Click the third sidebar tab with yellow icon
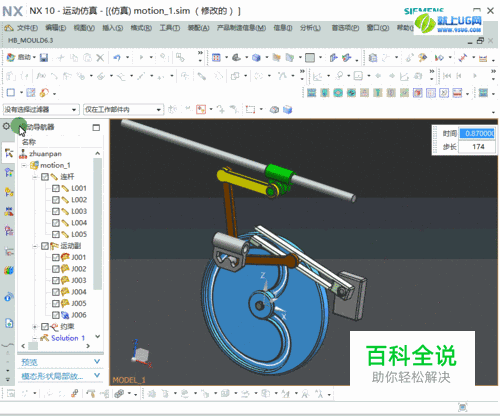The width and height of the screenshot is (500, 416). click(9, 192)
